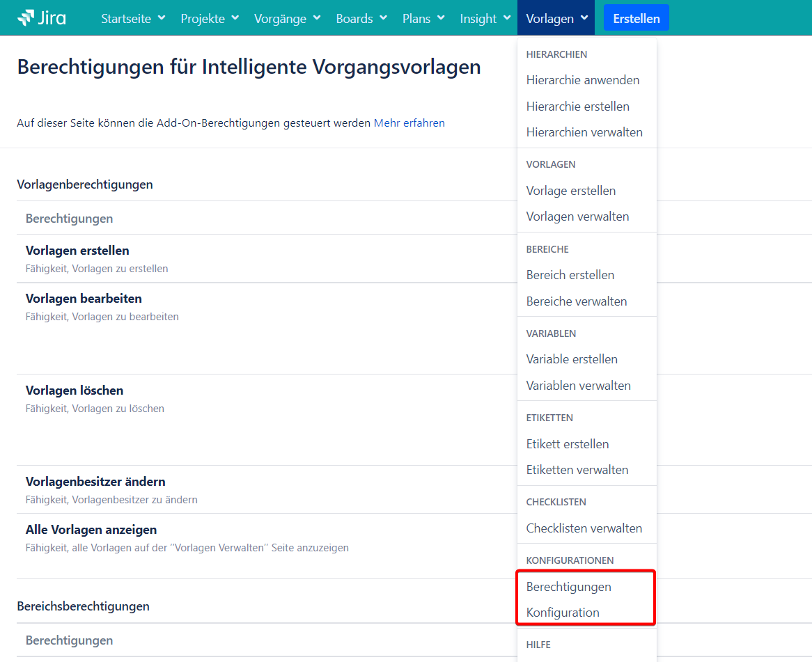
Task: Expand the Insight menu
Action: pyautogui.click(x=485, y=19)
